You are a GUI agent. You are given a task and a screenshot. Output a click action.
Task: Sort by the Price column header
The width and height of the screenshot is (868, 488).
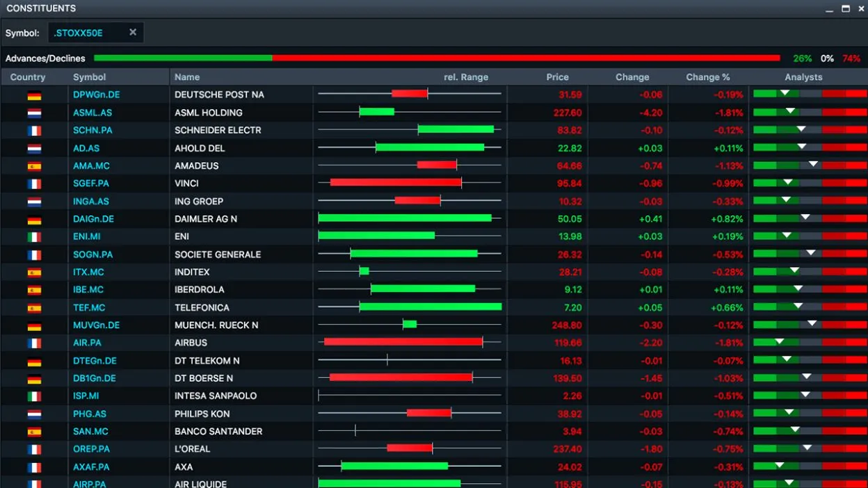click(x=557, y=77)
